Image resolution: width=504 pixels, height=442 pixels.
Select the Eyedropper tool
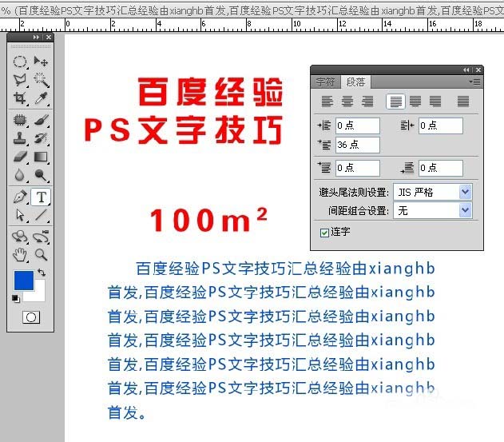[x=41, y=98]
